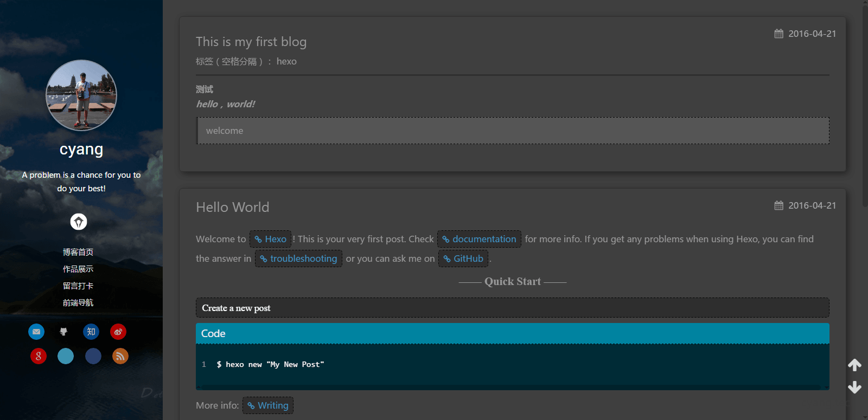Open the orange RSS feed icon

tap(120, 356)
